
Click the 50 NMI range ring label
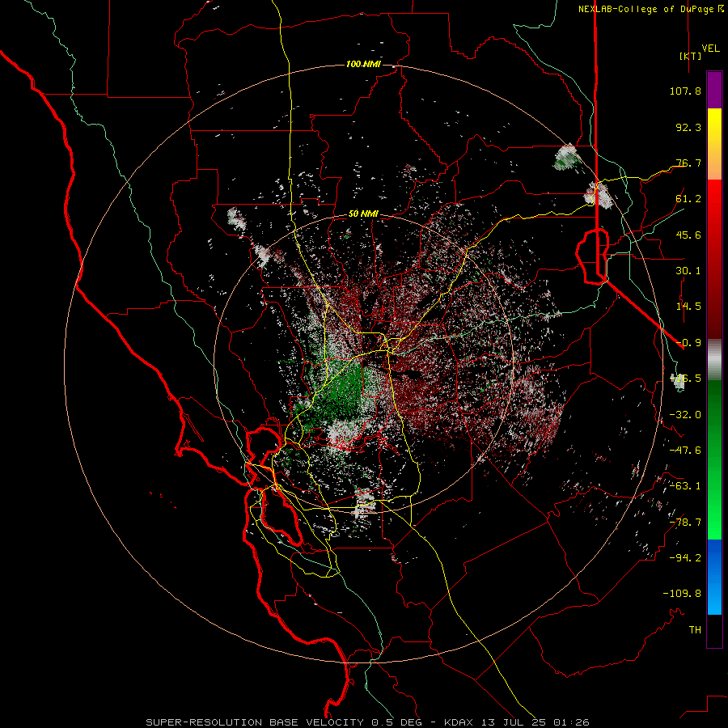(363, 214)
